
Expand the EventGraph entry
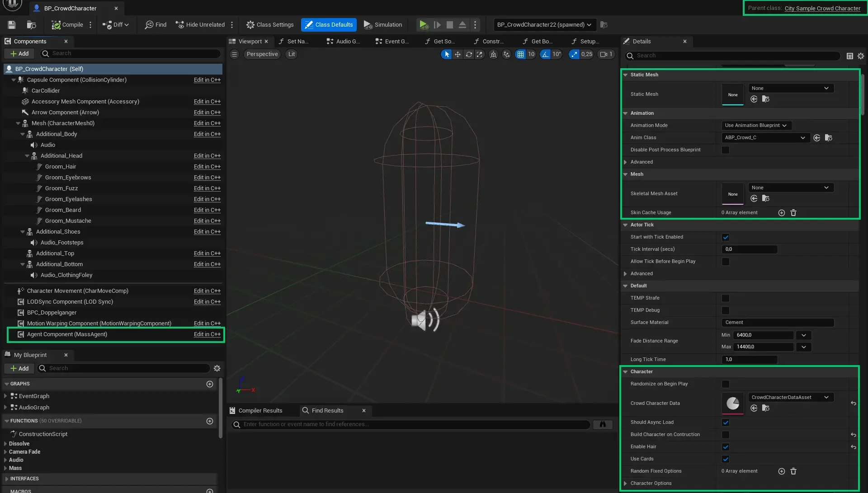click(x=5, y=396)
